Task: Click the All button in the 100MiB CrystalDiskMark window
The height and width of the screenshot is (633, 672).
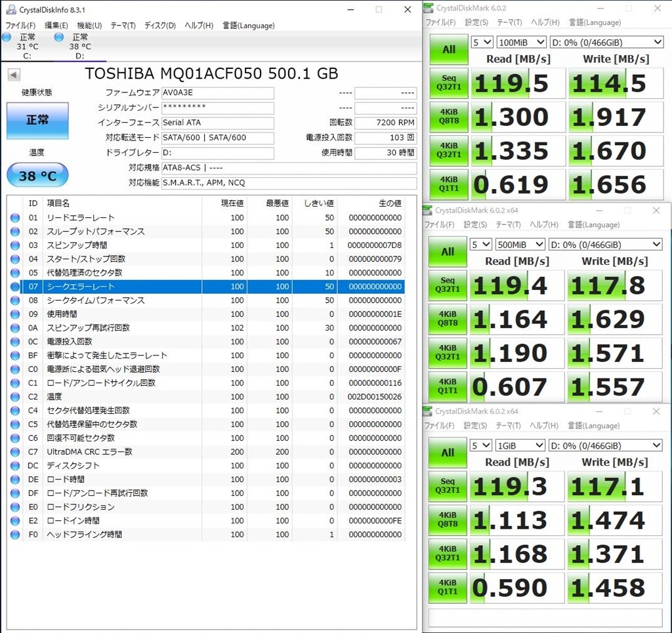Action: click(x=449, y=49)
